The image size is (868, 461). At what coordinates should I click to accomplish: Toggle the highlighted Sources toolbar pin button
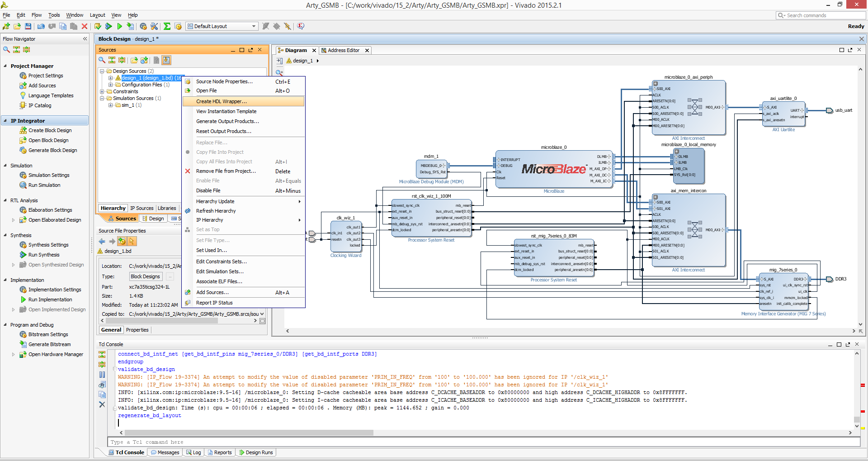coord(166,60)
